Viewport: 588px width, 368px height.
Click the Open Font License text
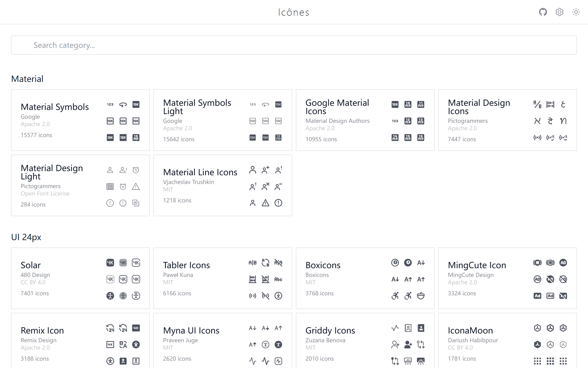coord(45,193)
